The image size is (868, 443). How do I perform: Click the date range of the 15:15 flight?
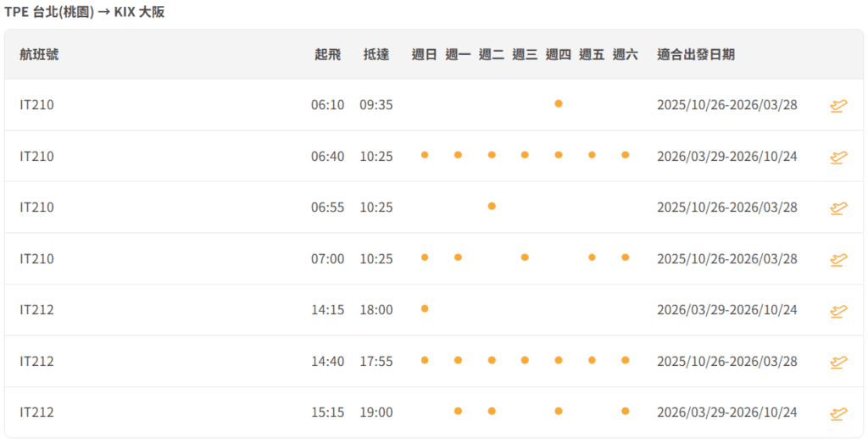726,413
